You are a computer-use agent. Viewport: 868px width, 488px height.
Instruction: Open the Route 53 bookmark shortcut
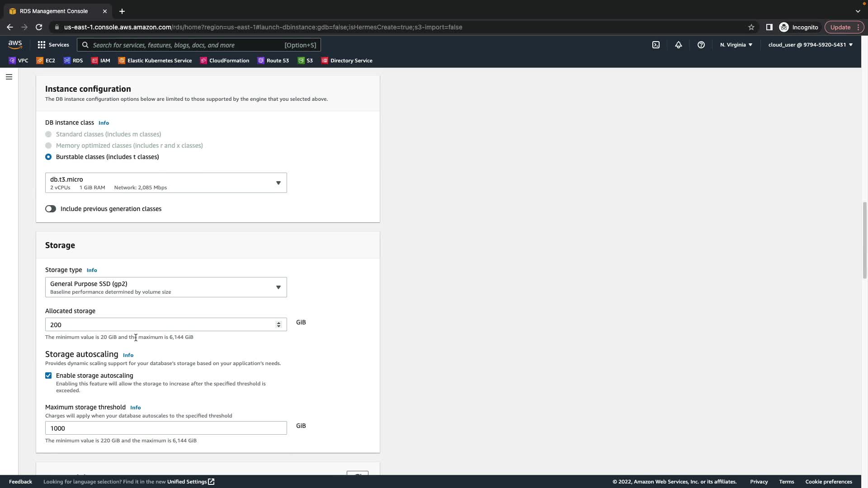273,61
